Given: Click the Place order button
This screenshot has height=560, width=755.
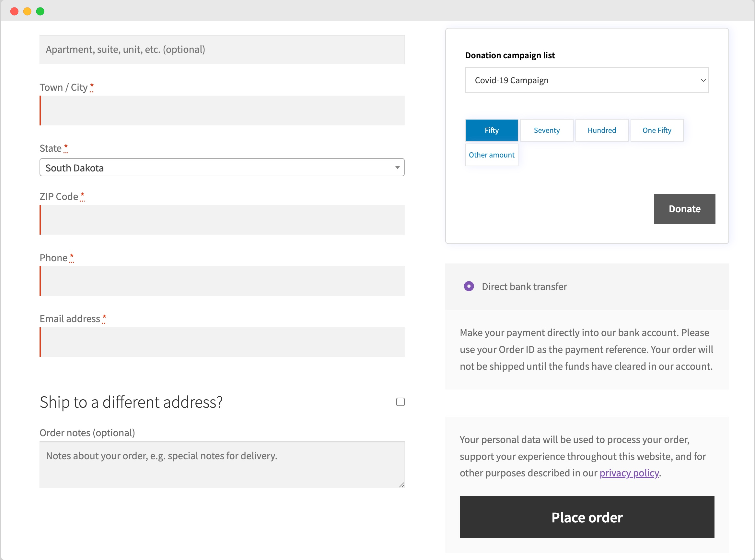Looking at the screenshot, I should pos(587,517).
